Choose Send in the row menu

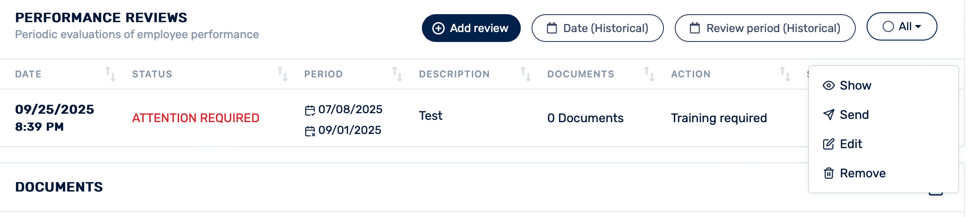(x=854, y=115)
